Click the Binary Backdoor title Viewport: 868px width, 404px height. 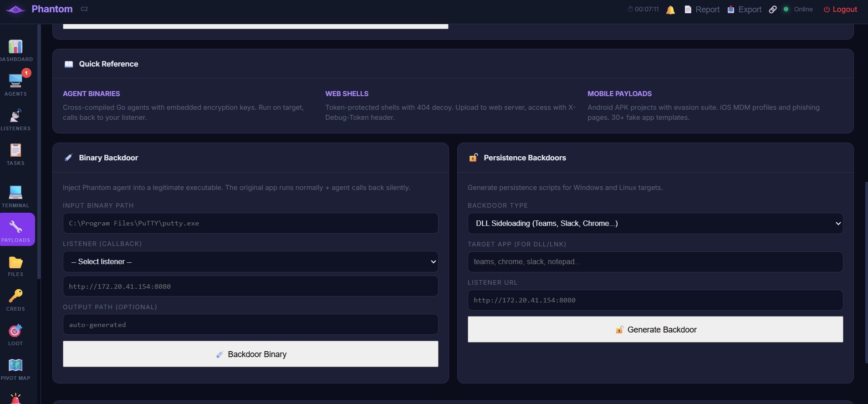108,158
